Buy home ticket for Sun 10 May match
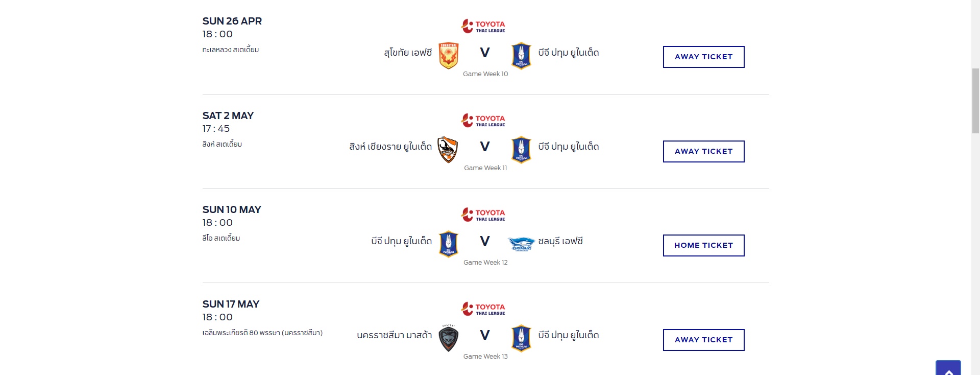The image size is (980, 375). coord(703,245)
